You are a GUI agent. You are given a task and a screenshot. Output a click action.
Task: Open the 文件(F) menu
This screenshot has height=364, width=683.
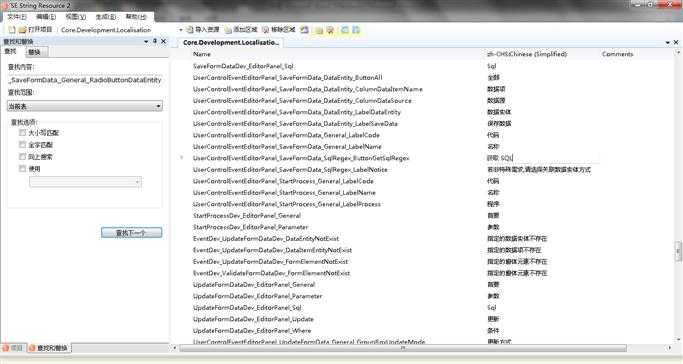tap(17, 17)
